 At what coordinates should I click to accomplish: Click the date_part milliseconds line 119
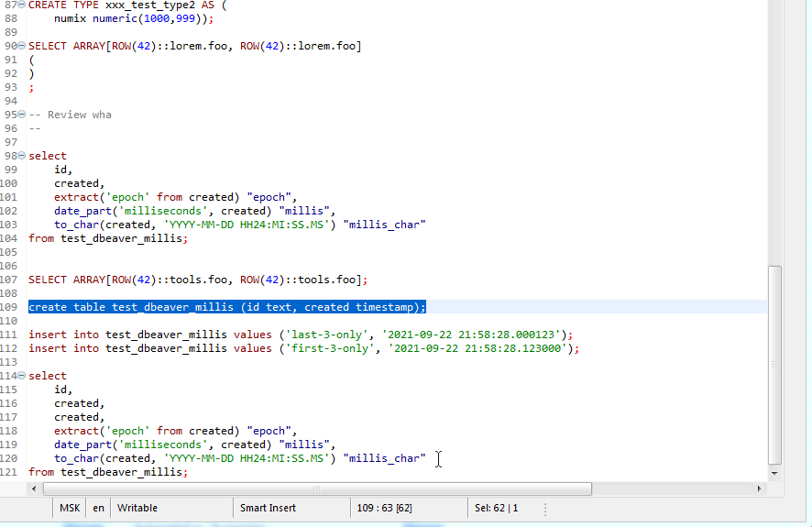194,445
